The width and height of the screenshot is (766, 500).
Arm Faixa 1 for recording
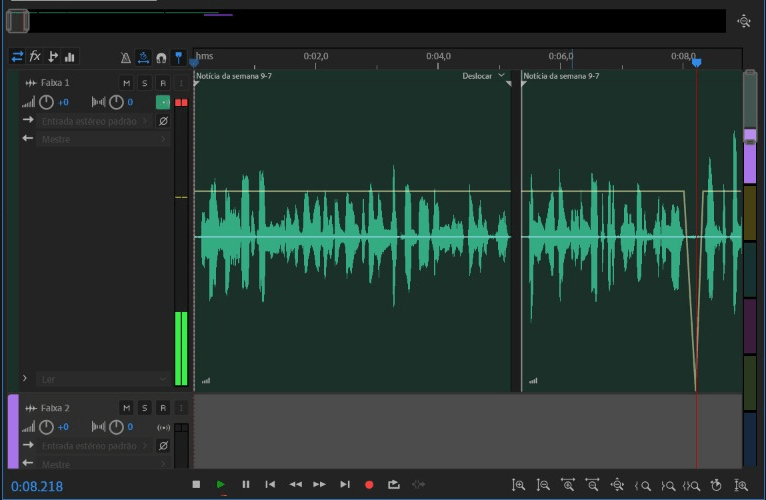[163, 83]
